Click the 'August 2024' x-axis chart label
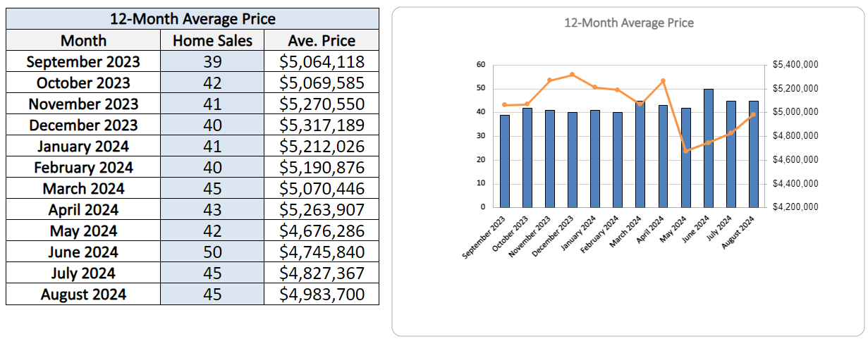This screenshot has width=868, height=339. click(x=740, y=233)
